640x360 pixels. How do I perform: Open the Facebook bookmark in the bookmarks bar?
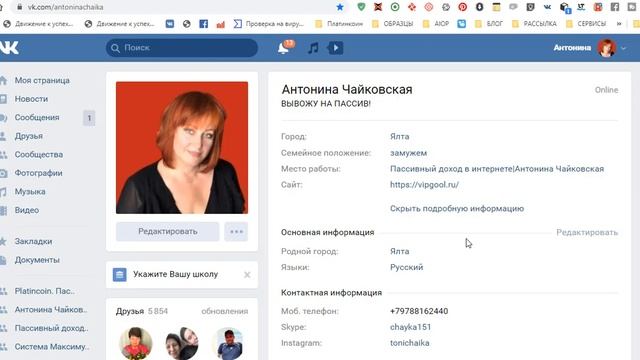pyautogui.click(x=204, y=24)
